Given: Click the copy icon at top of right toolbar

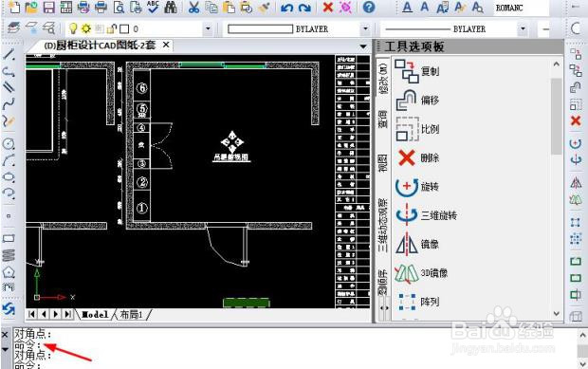Looking at the screenshot, I should [x=576, y=54].
